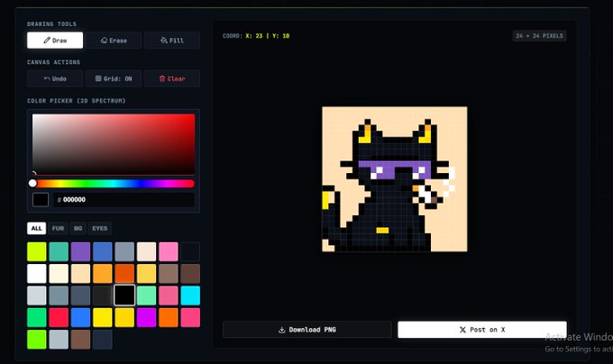Image resolution: width=613 pixels, height=364 pixels.
Task: Pick the pure white swatch
Action: click(37, 273)
